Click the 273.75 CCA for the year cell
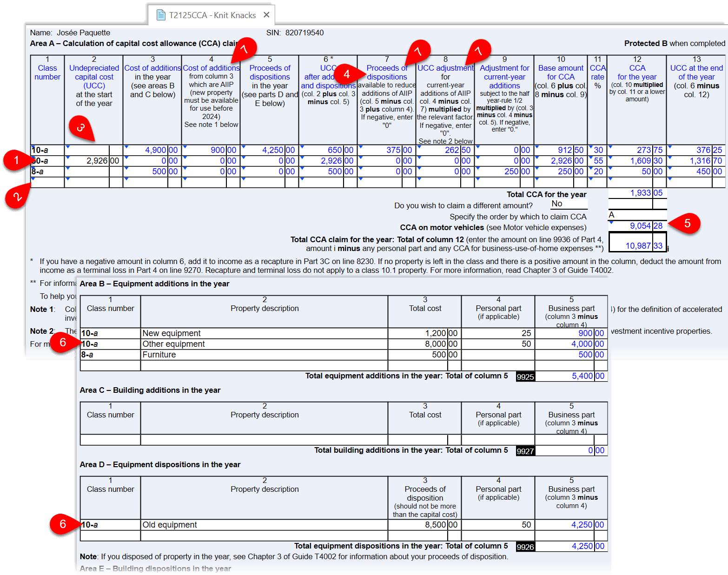The image size is (728, 575). pos(636,150)
